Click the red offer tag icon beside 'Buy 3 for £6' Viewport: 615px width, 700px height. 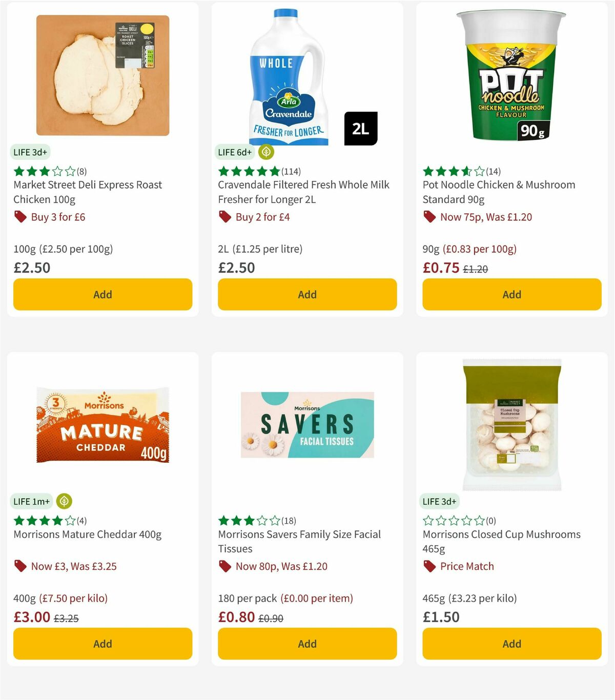click(20, 217)
